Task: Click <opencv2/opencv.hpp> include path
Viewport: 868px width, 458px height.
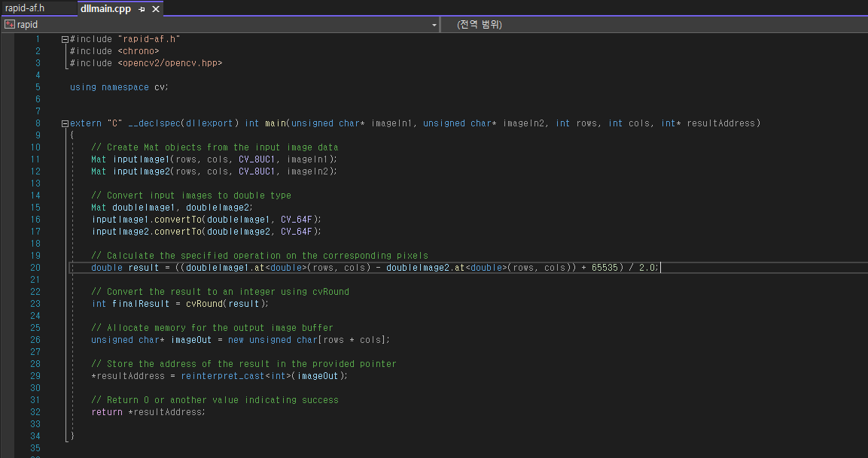Action: [x=170, y=63]
